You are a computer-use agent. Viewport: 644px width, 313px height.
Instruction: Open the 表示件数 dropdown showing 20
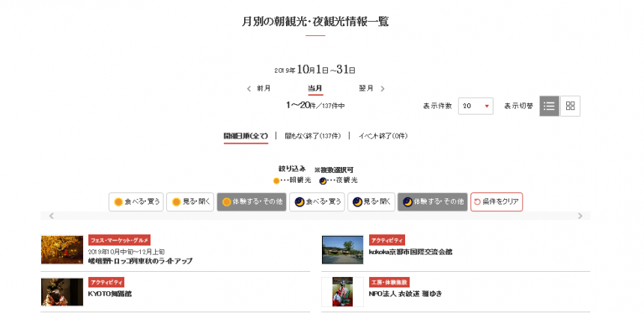(x=476, y=106)
